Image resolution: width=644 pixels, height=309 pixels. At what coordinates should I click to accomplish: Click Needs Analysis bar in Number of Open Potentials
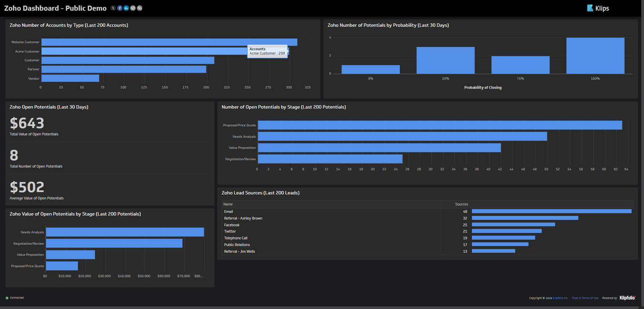click(x=402, y=136)
